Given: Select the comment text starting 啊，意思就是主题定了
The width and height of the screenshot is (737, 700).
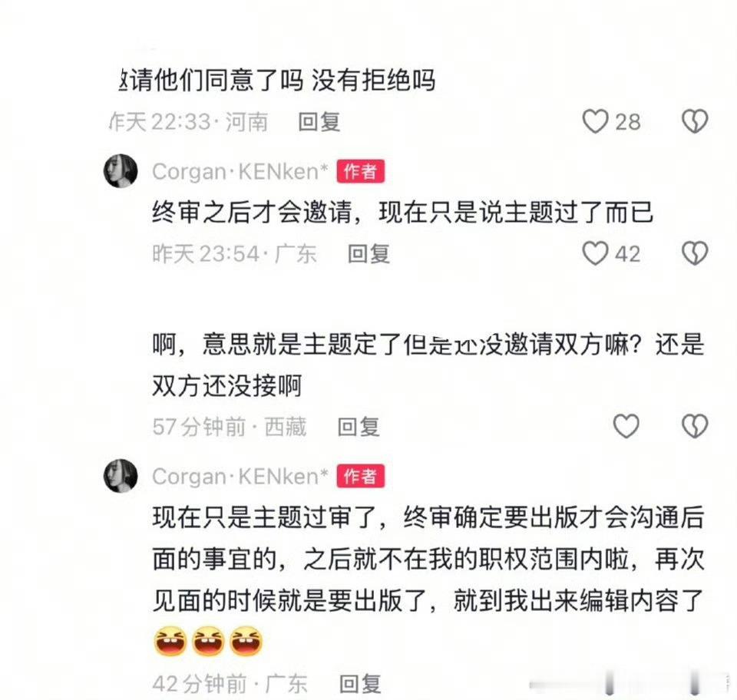Looking at the screenshot, I should tap(428, 365).
